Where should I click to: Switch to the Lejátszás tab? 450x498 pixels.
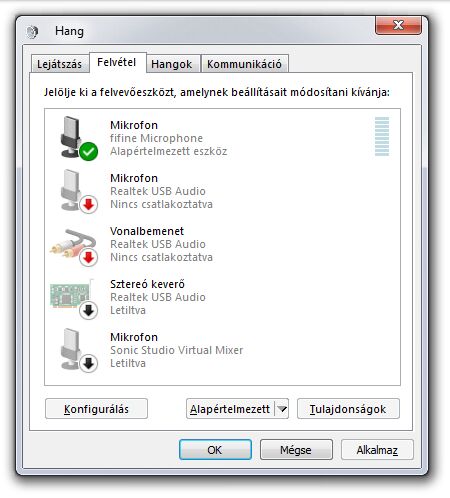59,64
